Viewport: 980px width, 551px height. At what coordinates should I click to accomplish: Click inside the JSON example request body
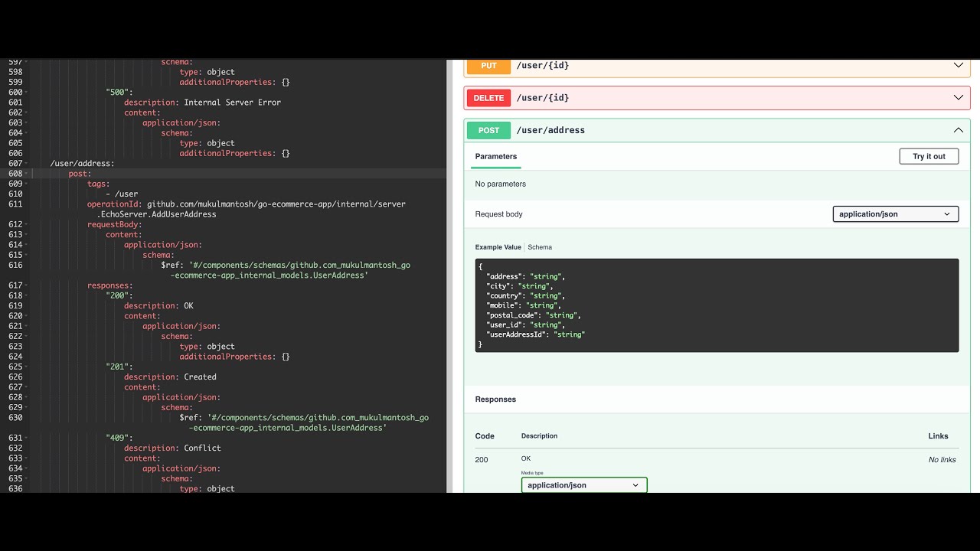point(716,305)
